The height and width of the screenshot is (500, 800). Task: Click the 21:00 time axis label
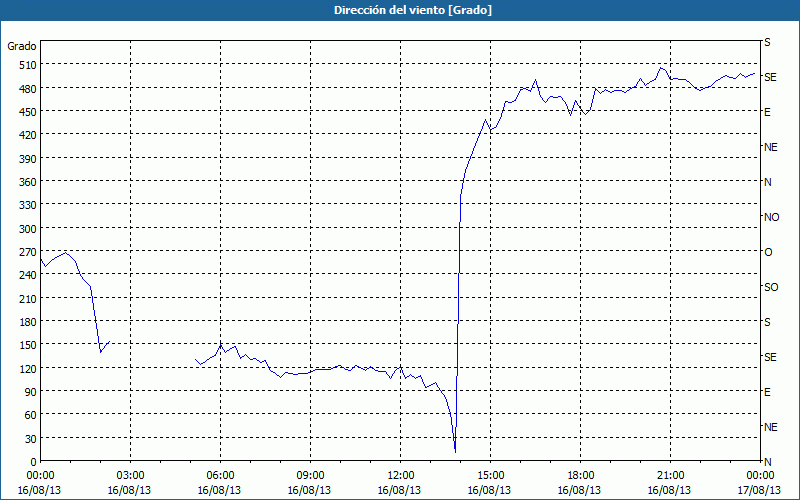tap(670, 476)
